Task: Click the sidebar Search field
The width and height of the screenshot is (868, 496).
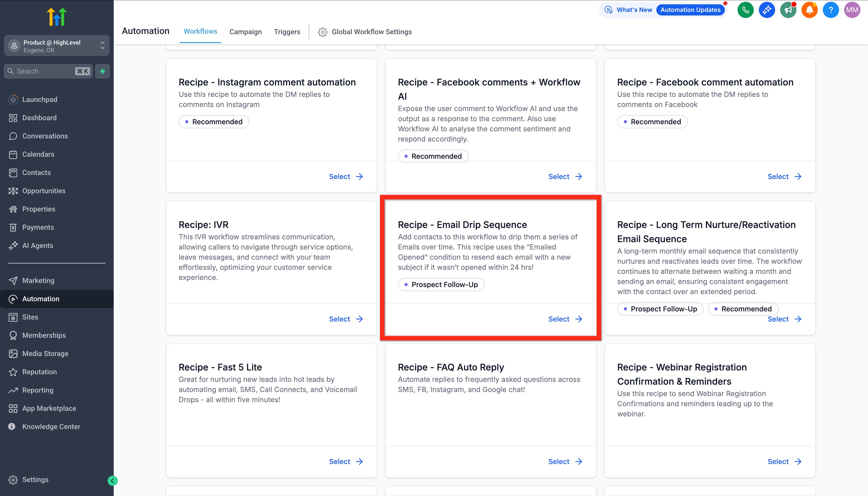Action: click(x=44, y=71)
